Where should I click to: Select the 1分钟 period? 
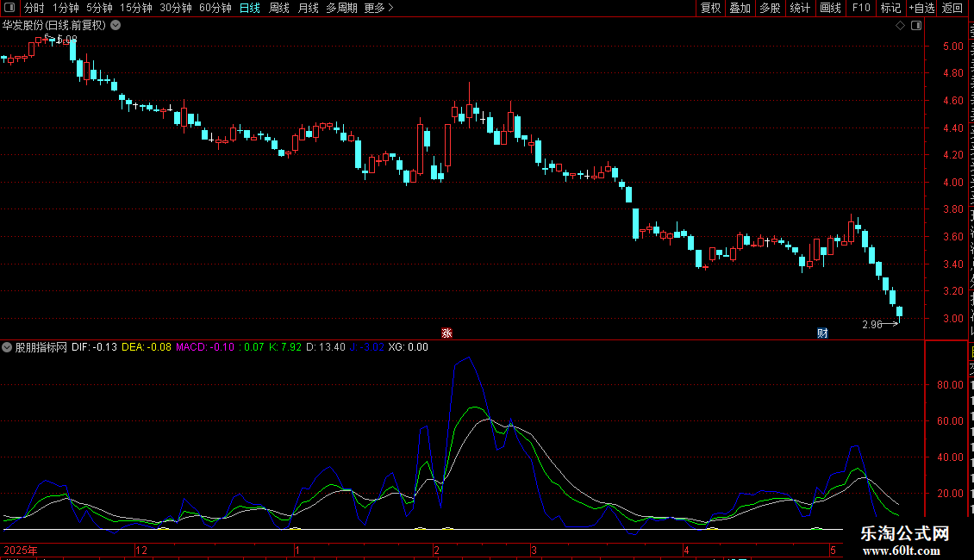(x=66, y=8)
